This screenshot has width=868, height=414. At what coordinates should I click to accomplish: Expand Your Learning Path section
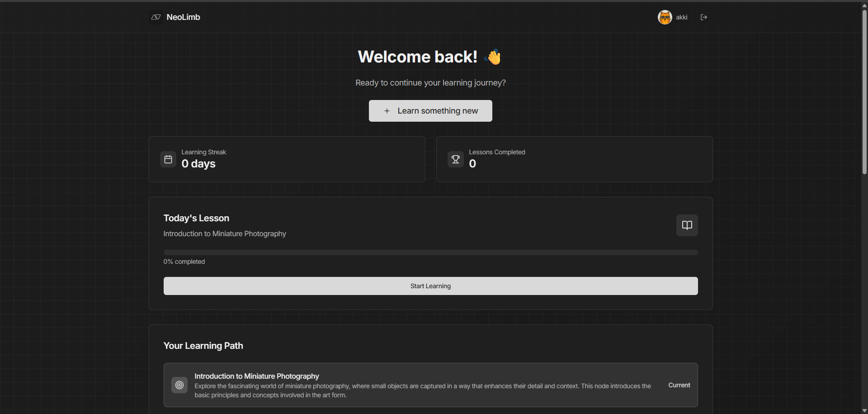(203, 345)
